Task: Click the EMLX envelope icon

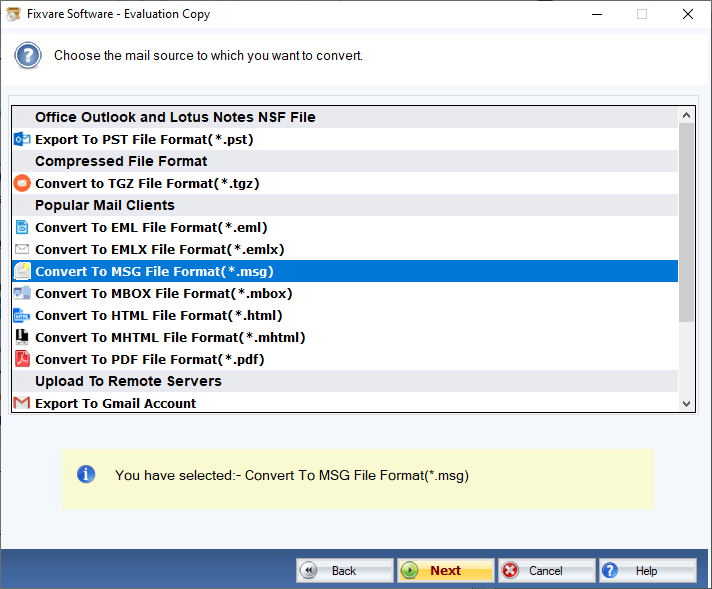Action: point(22,249)
